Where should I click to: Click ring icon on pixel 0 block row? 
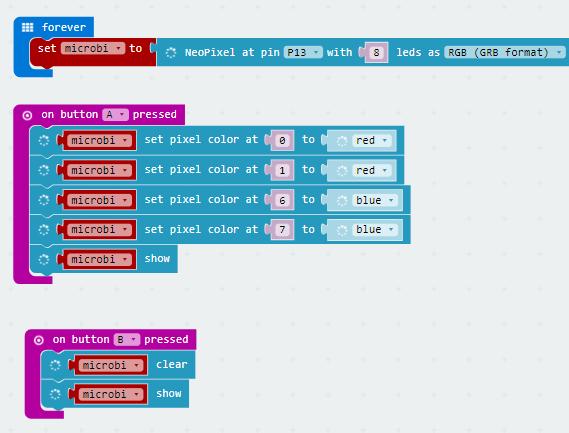[44, 140]
